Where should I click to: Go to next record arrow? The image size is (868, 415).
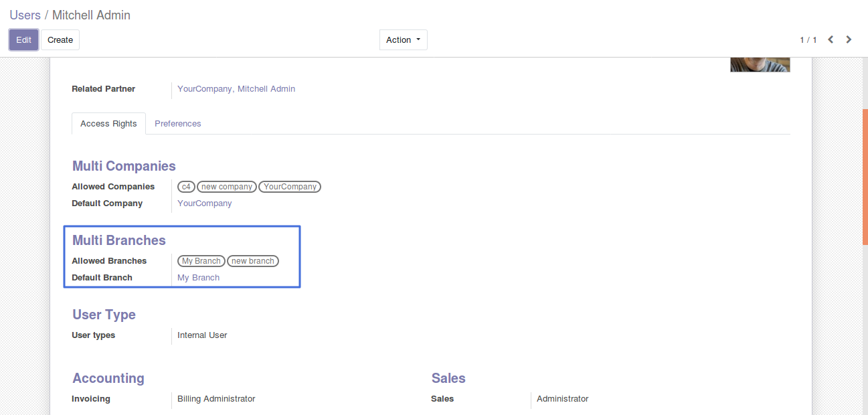point(849,39)
